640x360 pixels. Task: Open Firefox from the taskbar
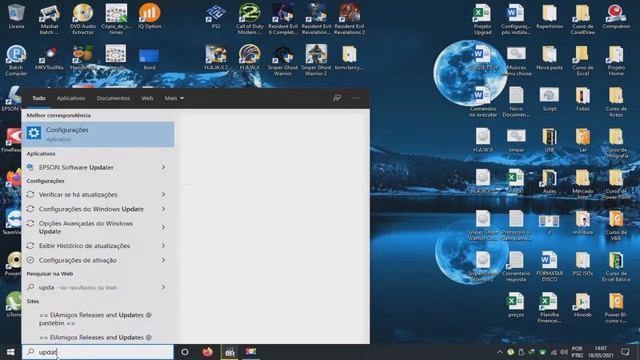(207, 352)
